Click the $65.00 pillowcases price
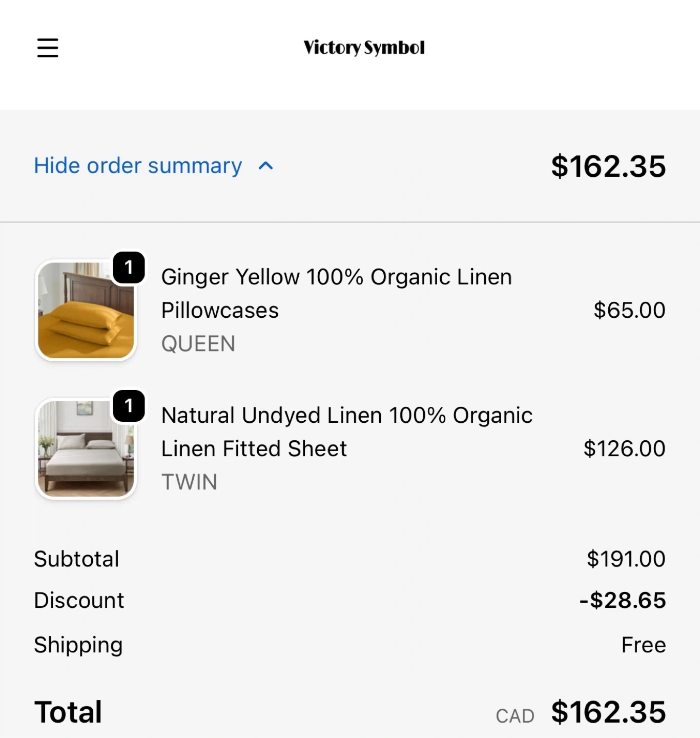This screenshot has width=700, height=738. 629,310
